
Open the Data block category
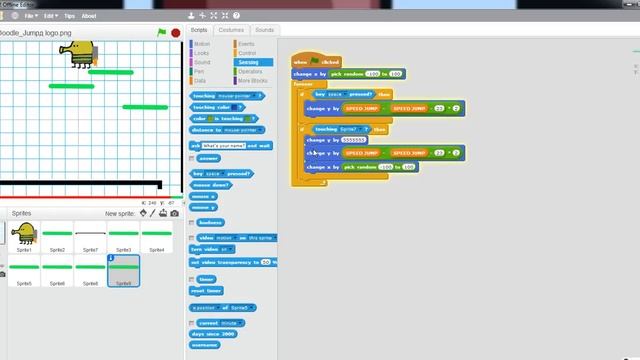200,81
